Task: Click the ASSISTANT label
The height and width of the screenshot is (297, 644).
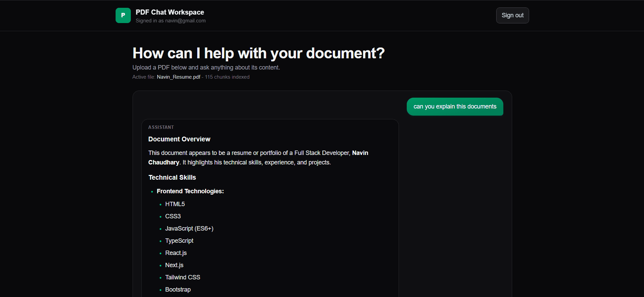Action: [161, 127]
